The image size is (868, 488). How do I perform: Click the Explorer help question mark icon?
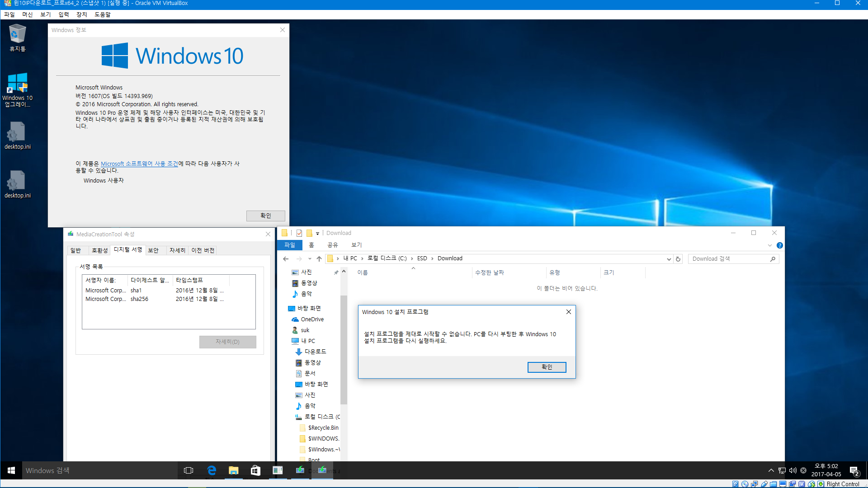point(779,245)
